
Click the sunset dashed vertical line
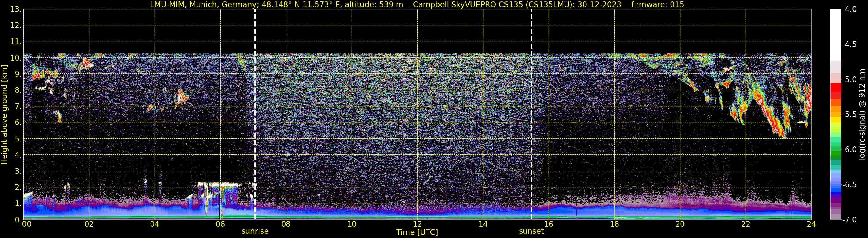coord(531,114)
